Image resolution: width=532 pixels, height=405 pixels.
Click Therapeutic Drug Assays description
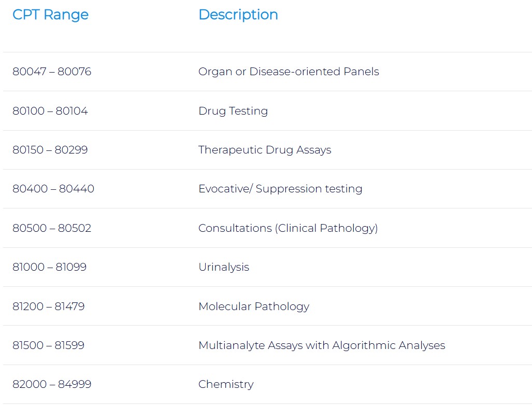(265, 150)
